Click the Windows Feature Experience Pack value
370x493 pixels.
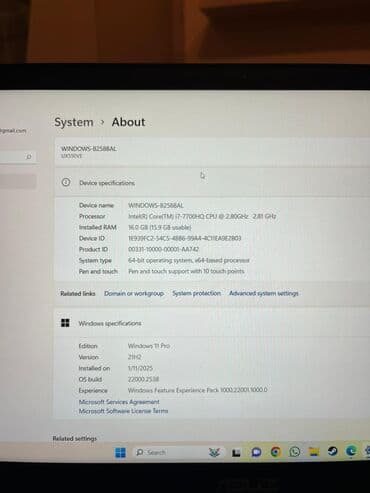[198, 390]
